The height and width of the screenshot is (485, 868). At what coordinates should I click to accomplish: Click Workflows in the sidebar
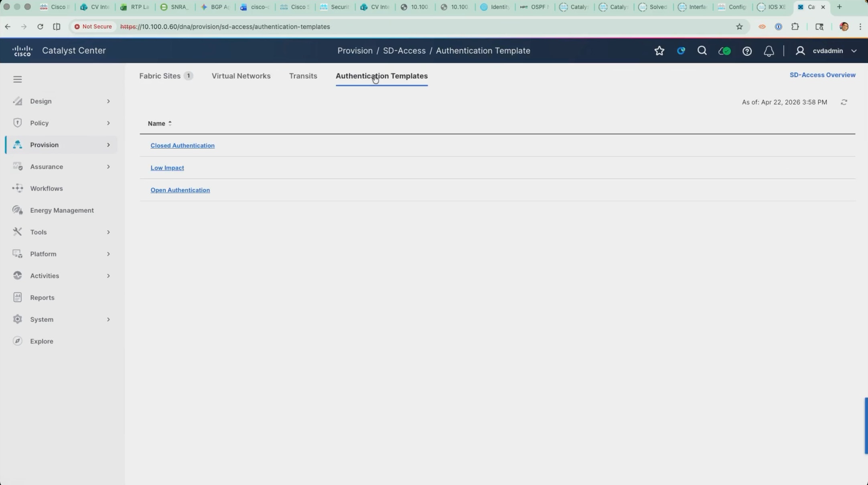coord(47,189)
